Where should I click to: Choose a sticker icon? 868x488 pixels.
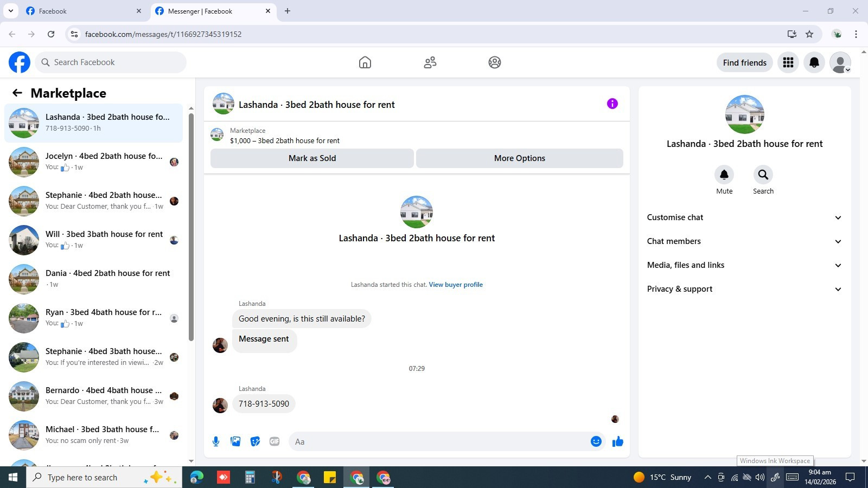[255, 441]
